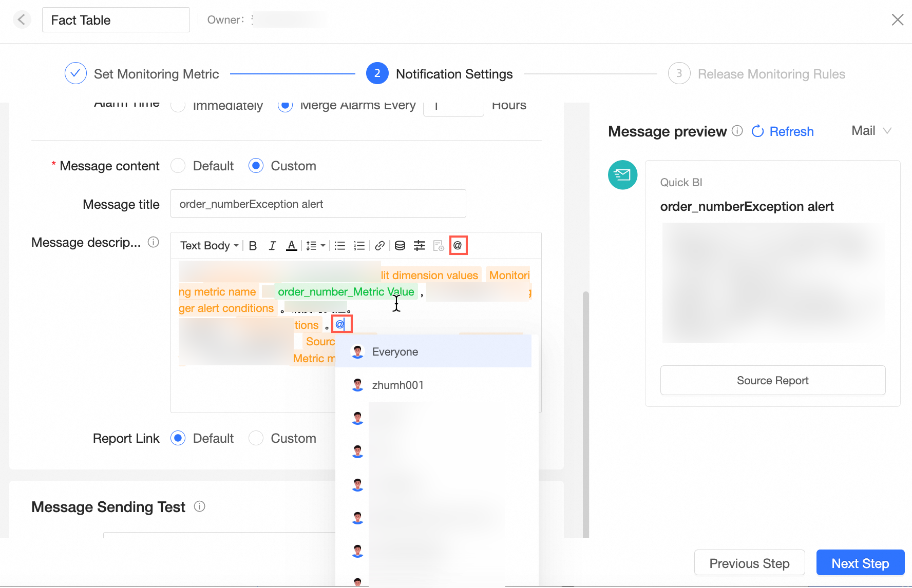Click the 'ger alert conditions' tag in editor
This screenshot has width=912, height=588.
[x=226, y=308]
